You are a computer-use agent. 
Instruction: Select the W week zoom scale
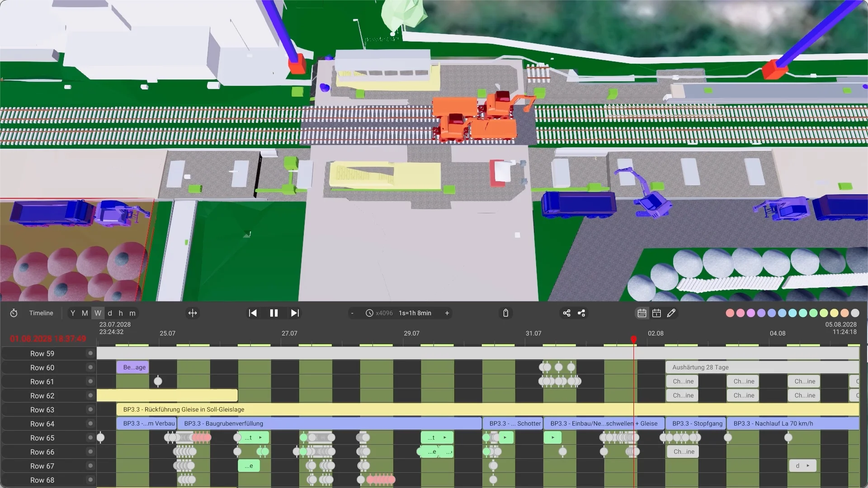[x=98, y=313]
